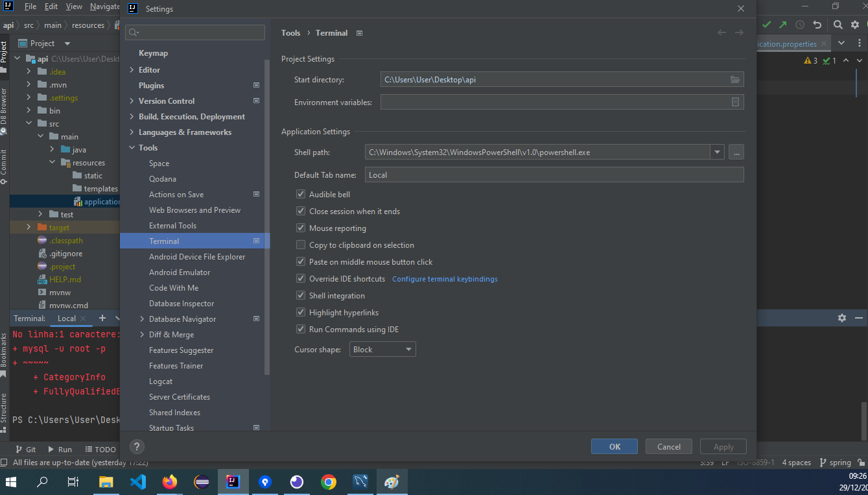Screen dimensions: 868x495
Task: Open the File menu
Action: (x=30, y=6)
